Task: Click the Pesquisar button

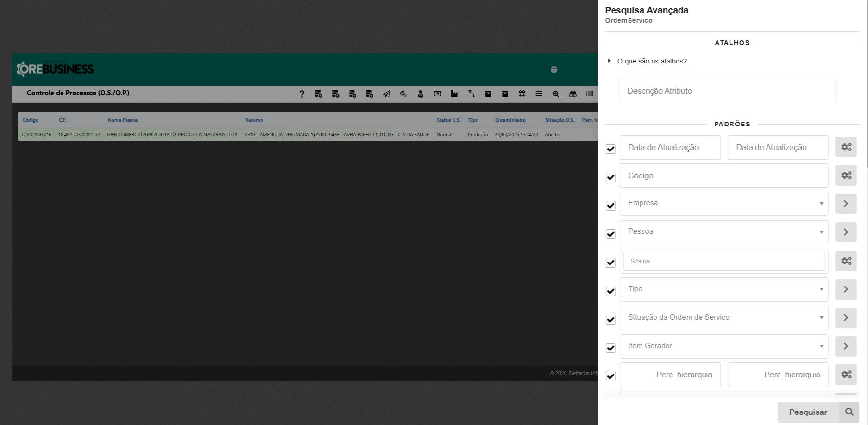Action: [808, 412]
